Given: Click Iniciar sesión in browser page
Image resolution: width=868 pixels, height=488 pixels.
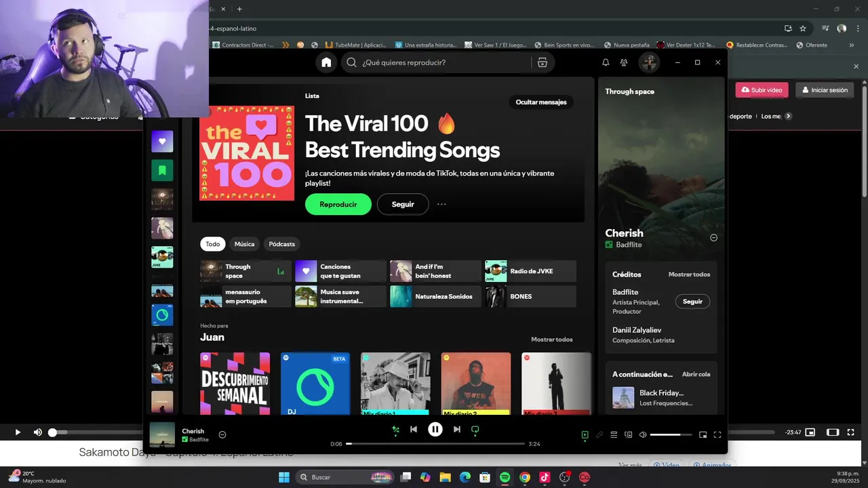Looking at the screenshot, I should click(x=825, y=90).
